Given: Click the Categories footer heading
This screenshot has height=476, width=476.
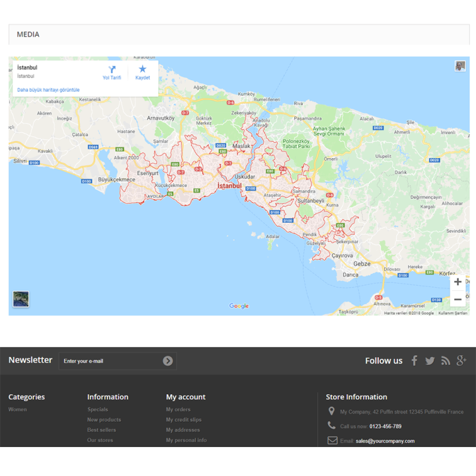Looking at the screenshot, I should point(26,397).
